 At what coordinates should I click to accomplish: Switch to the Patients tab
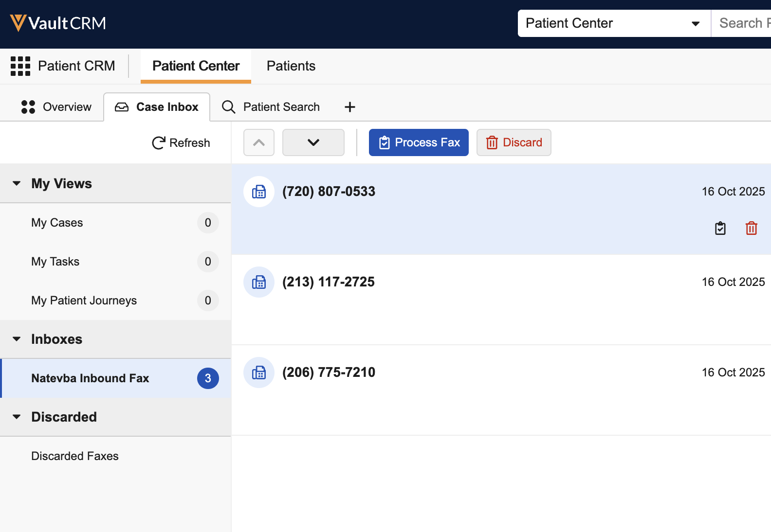pyautogui.click(x=291, y=66)
